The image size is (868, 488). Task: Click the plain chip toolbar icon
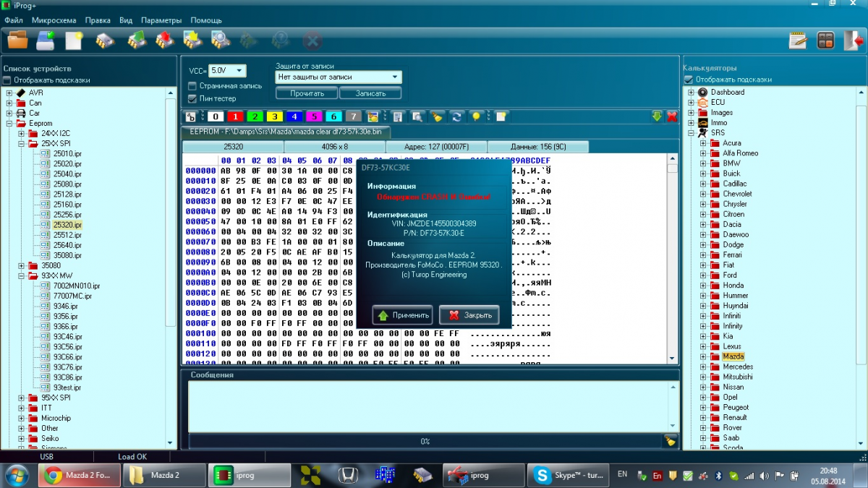(x=106, y=40)
